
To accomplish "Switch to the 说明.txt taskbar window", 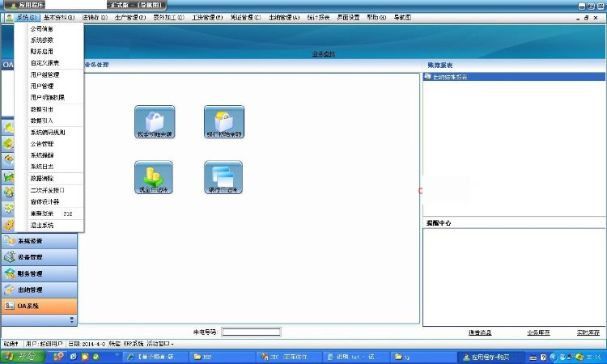I will (x=356, y=357).
